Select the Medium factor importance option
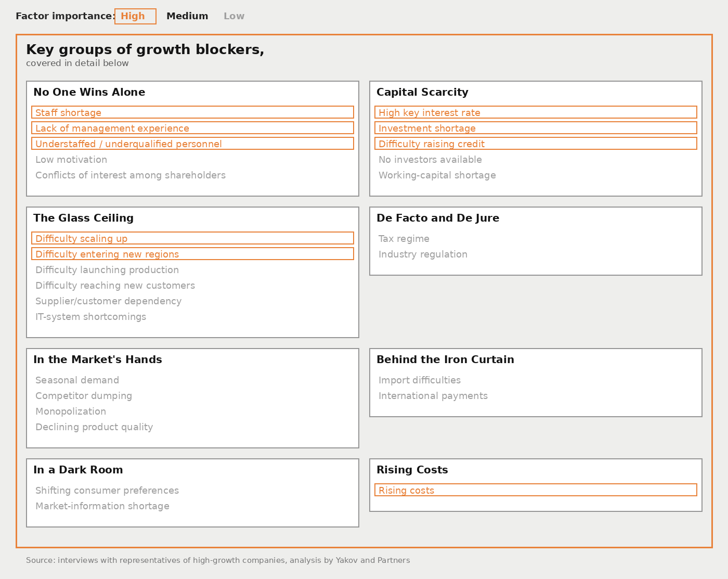Image resolution: width=728 pixels, height=579 pixels. pos(187,16)
